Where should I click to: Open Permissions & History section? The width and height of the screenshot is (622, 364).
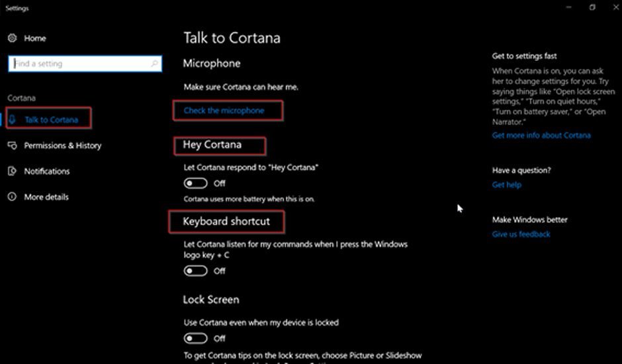tap(63, 146)
